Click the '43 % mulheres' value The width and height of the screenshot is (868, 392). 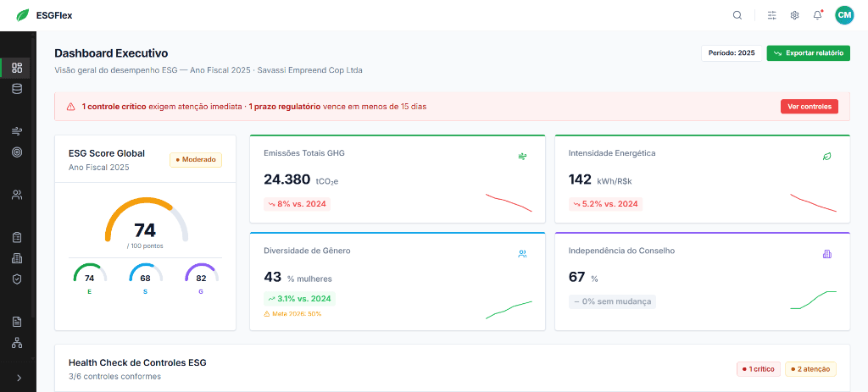[x=298, y=277]
